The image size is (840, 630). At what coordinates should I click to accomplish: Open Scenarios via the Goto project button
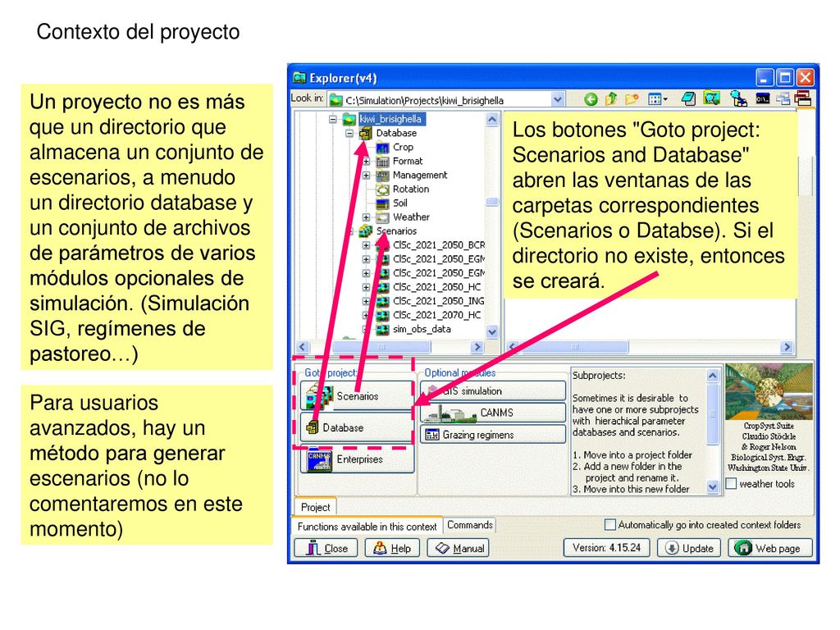[358, 396]
